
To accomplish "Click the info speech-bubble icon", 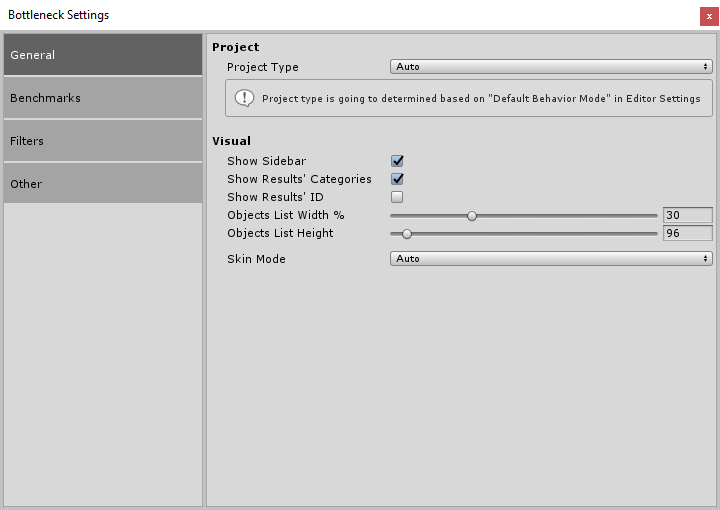I will pos(244,98).
